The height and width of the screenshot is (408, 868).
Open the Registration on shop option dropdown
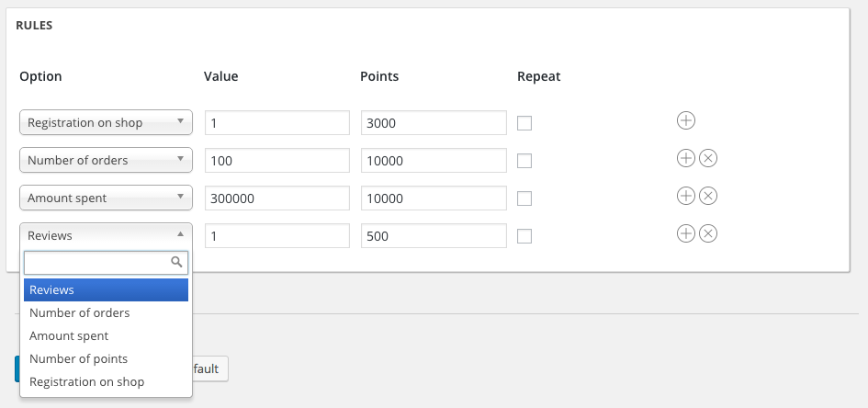point(106,122)
